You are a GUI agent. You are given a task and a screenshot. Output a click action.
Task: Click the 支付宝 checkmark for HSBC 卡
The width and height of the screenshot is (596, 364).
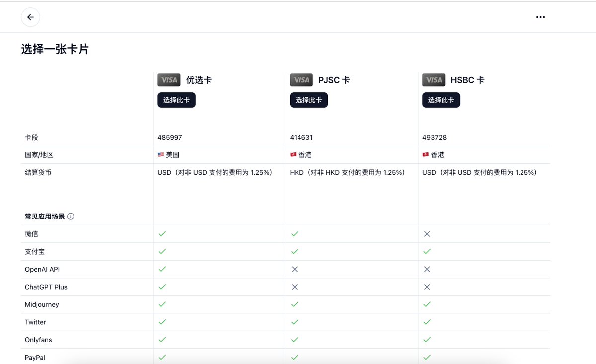(x=427, y=251)
